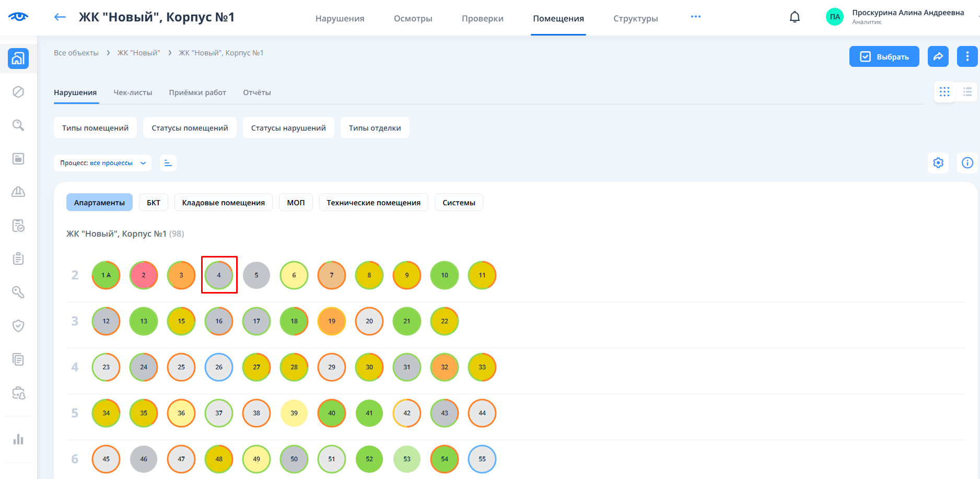Open the gear settings icon
Viewport: 980px width, 479px height.
pos(938,163)
